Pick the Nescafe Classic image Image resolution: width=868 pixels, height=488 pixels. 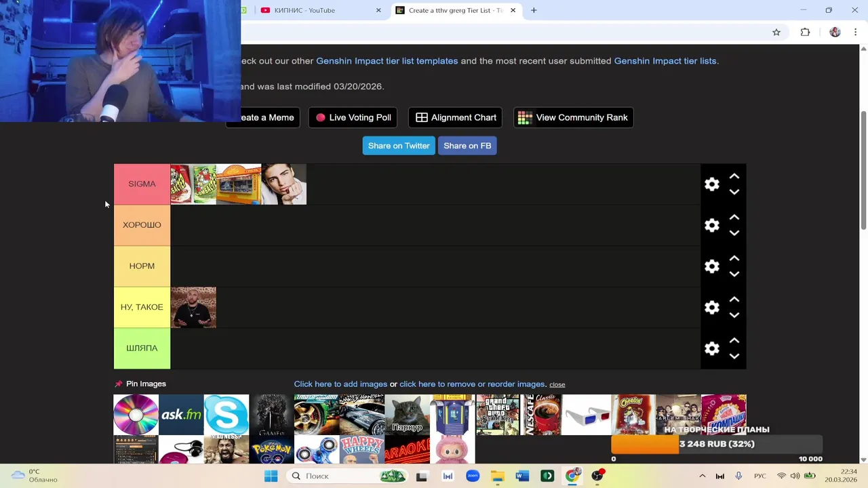(x=542, y=415)
